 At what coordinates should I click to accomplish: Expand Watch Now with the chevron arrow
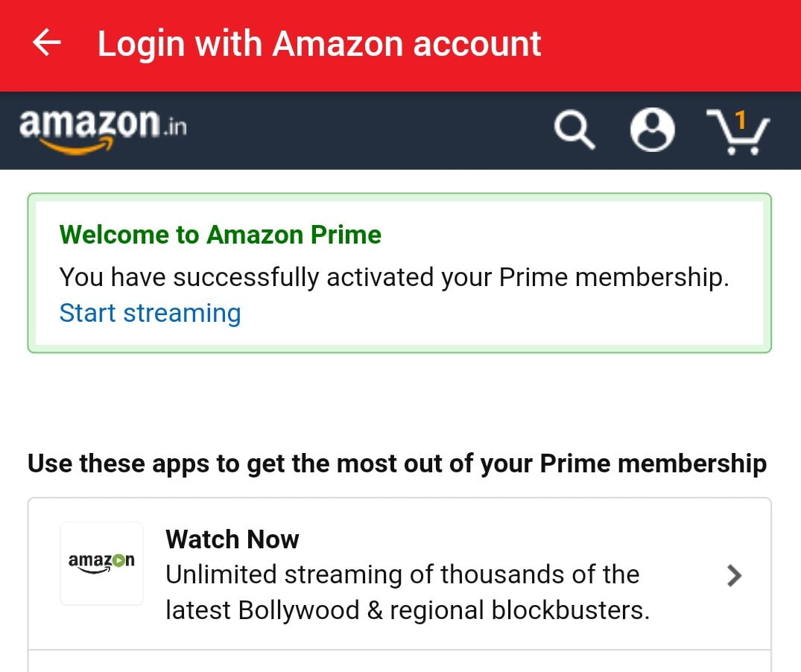734,575
